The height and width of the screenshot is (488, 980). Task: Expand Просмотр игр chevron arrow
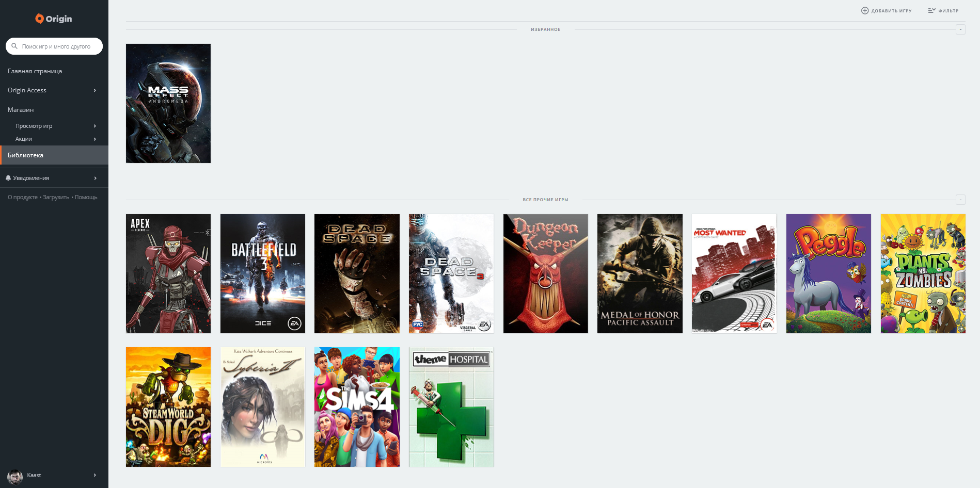click(x=95, y=126)
